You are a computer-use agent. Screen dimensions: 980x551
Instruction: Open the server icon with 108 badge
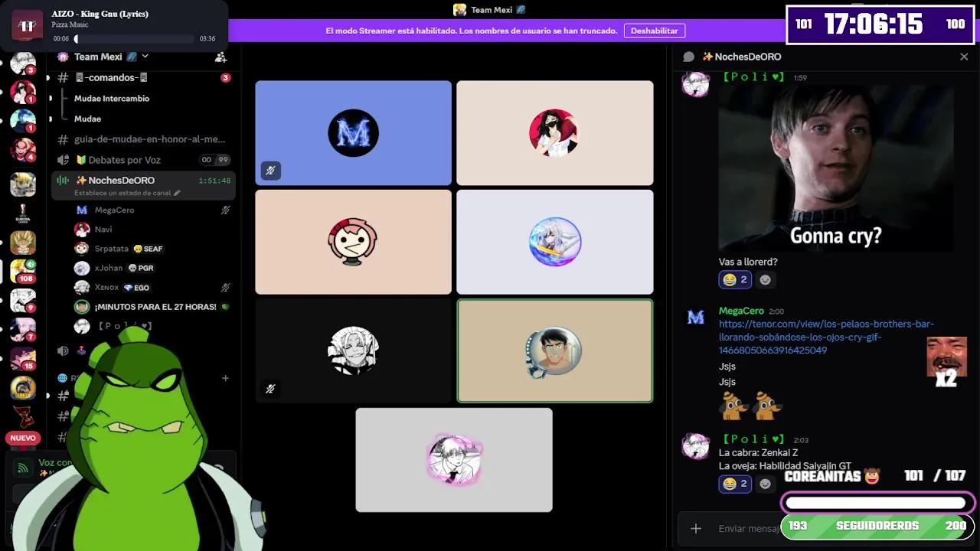point(23,272)
